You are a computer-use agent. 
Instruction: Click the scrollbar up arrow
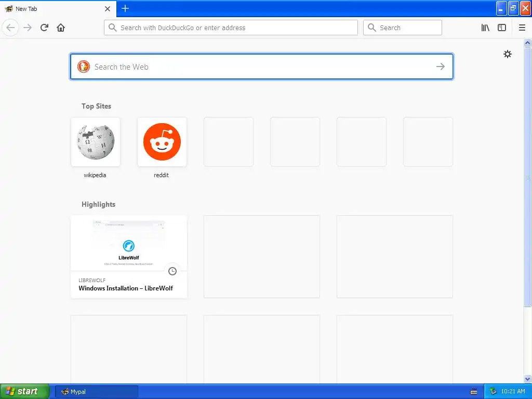coord(527,43)
